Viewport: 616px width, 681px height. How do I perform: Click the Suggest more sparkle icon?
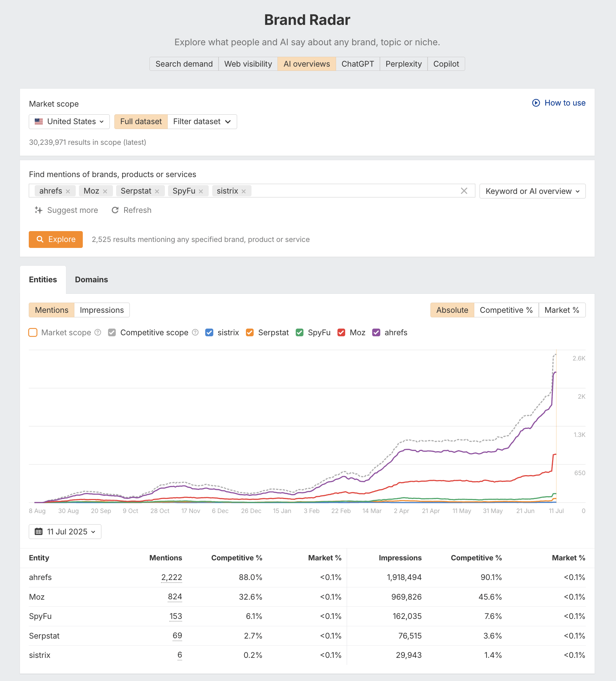[39, 210]
